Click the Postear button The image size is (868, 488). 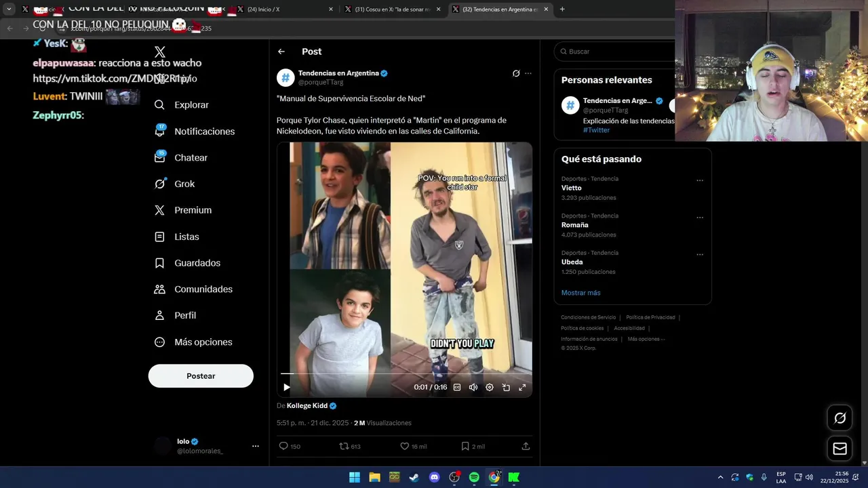click(x=201, y=376)
